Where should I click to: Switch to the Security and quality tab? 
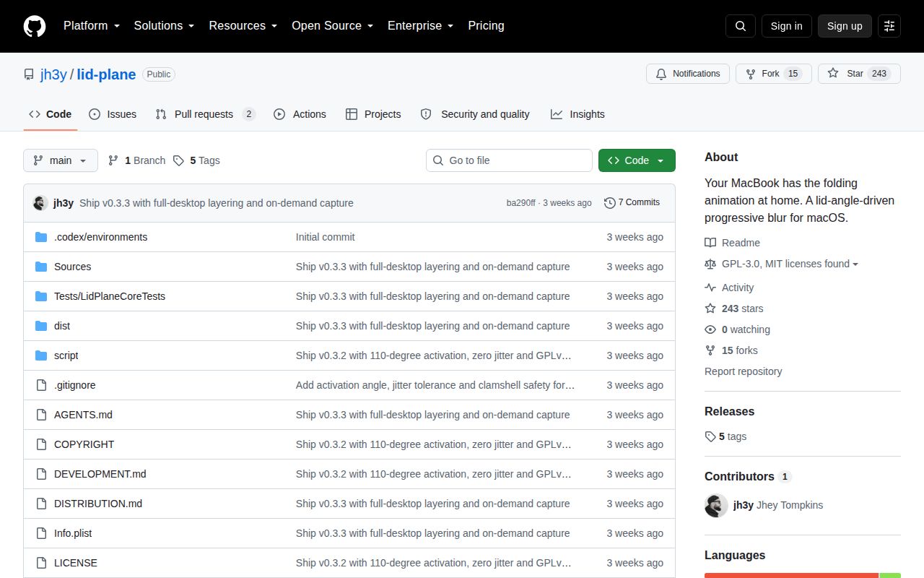click(x=475, y=114)
